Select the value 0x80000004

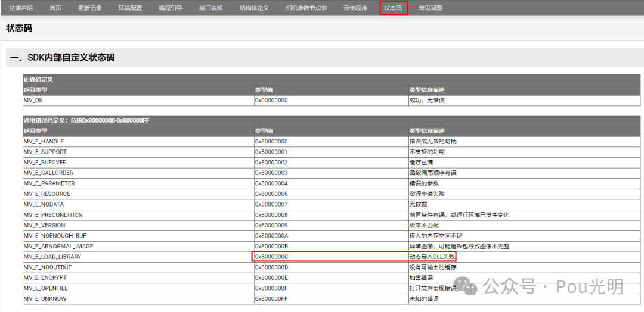click(x=271, y=183)
